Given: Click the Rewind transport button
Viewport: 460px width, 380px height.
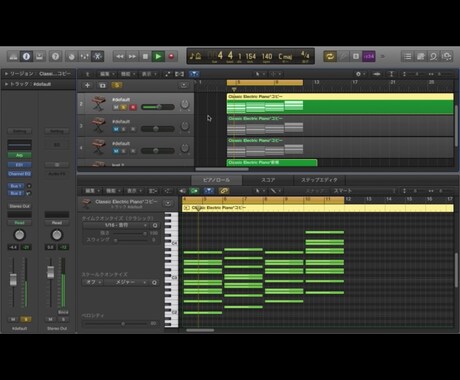Looking at the screenshot, I should pyautogui.click(x=119, y=56).
